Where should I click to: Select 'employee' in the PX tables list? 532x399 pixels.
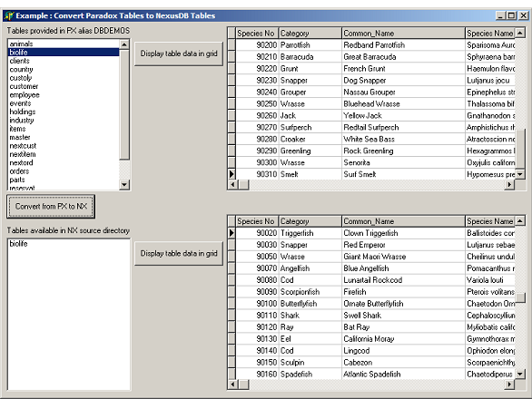(x=25, y=95)
